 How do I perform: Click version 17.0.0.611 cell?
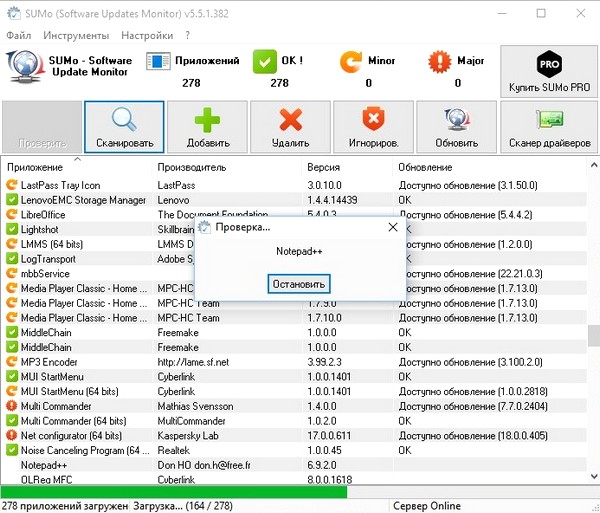(329, 435)
